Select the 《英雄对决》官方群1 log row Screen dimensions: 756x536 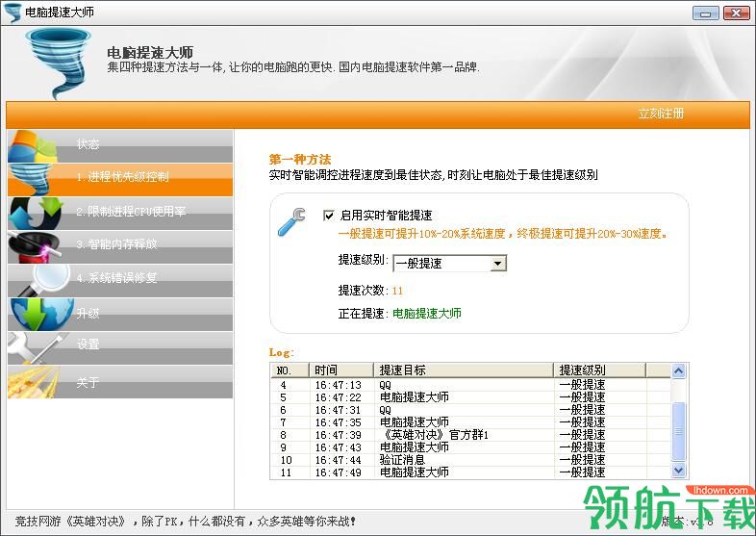click(470, 435)
